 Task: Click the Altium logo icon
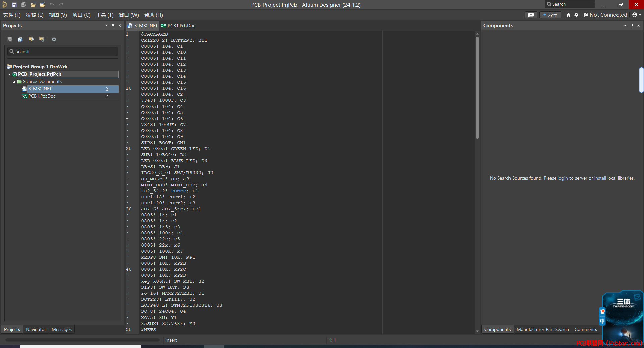[4, 5]
